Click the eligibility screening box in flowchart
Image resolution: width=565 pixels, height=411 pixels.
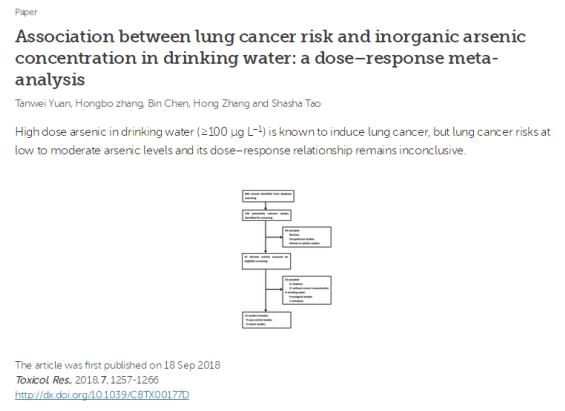pos(266,261)
